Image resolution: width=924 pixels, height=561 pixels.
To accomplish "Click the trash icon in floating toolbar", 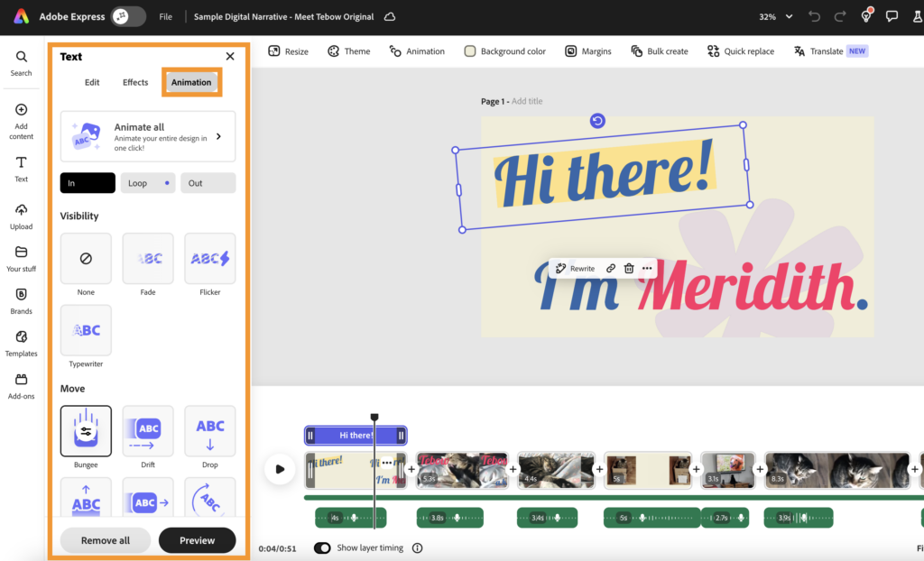I will (629, 269).
